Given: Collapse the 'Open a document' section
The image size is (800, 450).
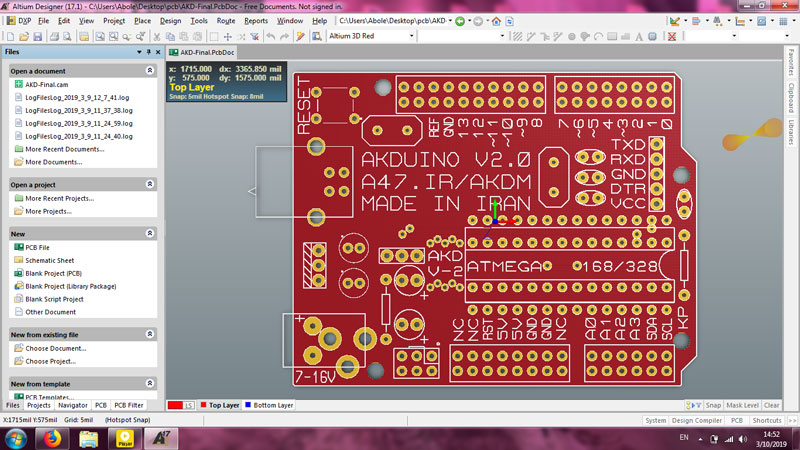Looking at the screenshot, I should (x=149, y=72).
